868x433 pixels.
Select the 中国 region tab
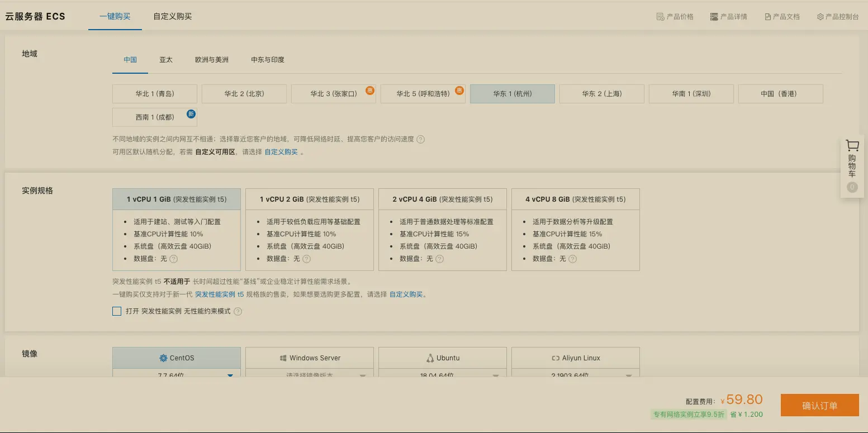tap(130, 59)
